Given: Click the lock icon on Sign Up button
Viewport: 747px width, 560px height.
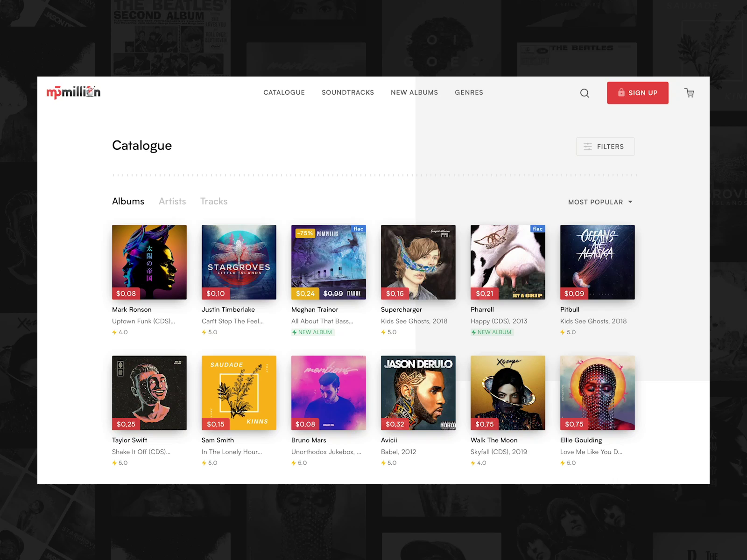Looking at the screenshot, I should [x=621, y=92].
